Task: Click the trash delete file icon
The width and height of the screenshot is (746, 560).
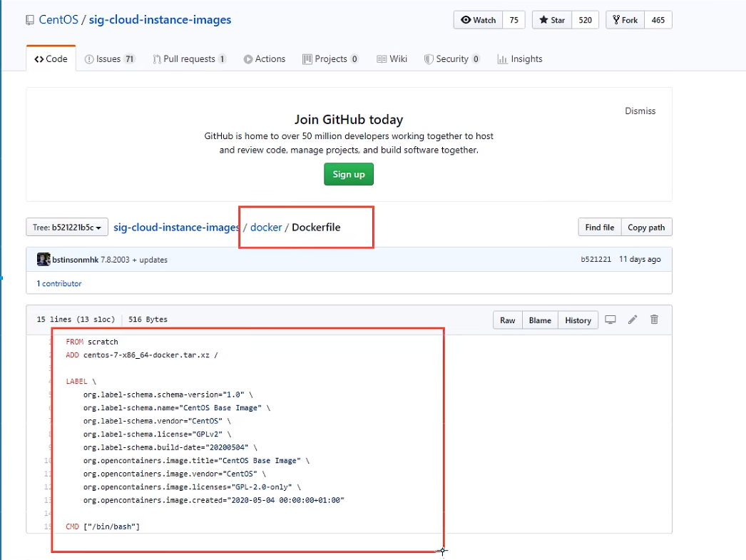Action: tap(654, 320)
